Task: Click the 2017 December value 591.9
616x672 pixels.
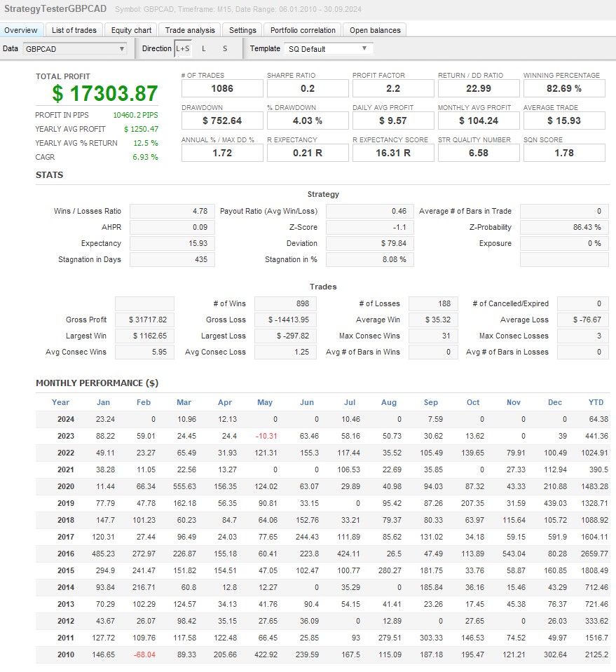Action: 557,537
